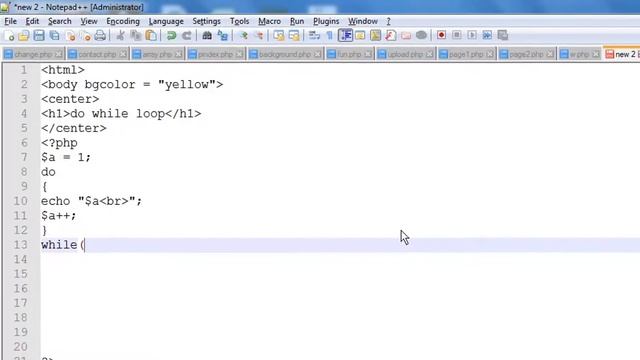
Task: Toggle show all characters pilcrow icon
Action: click(329, 36)
